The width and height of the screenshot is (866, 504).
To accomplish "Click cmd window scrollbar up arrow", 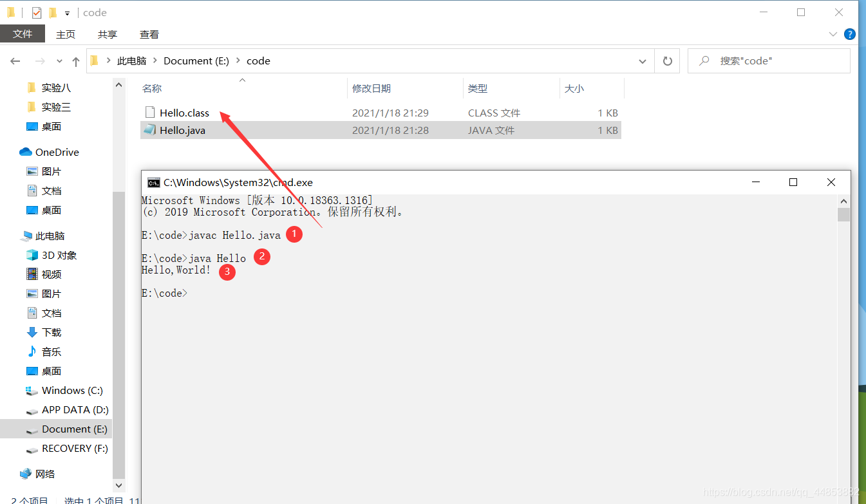I will point(843,200).
